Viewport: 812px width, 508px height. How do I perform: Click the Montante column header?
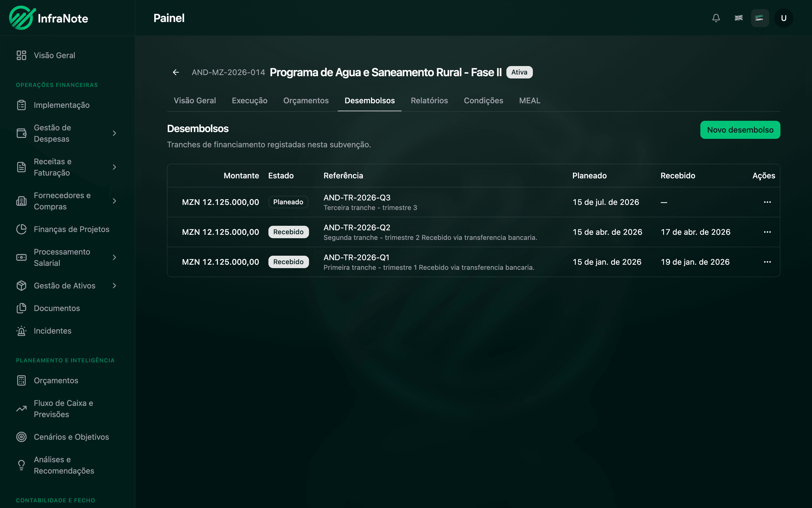[241, 176]
